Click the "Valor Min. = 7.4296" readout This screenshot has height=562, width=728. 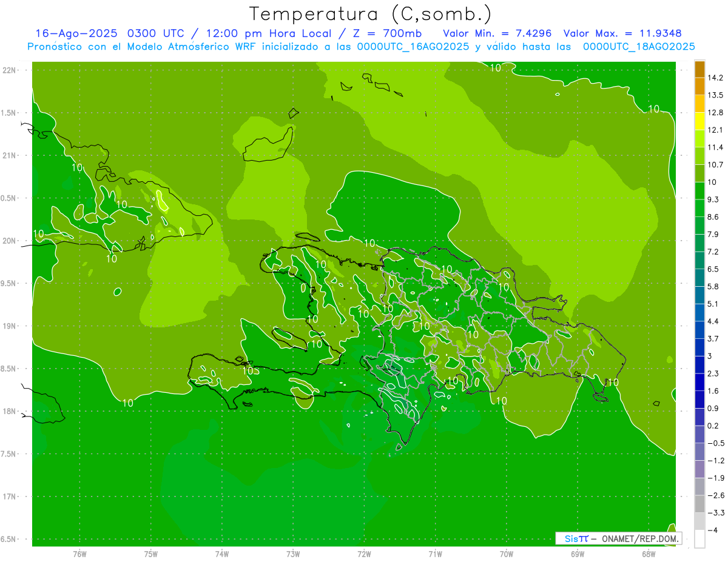point(497,33)
